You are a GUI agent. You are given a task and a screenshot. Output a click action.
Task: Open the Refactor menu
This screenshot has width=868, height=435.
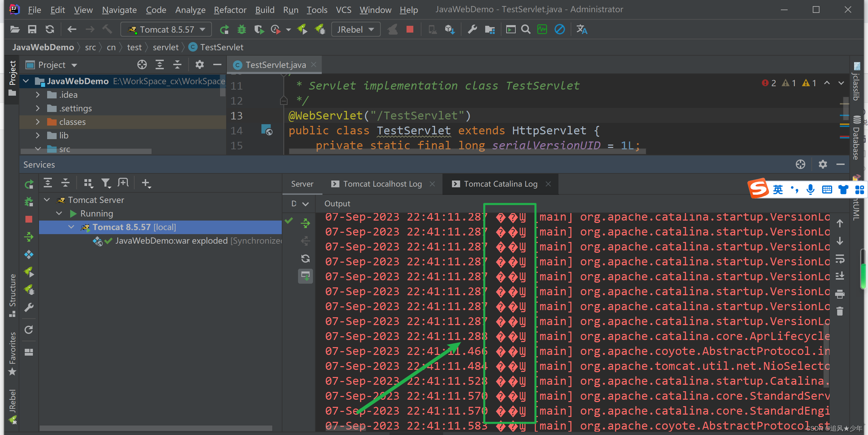(x=230, y=10)
